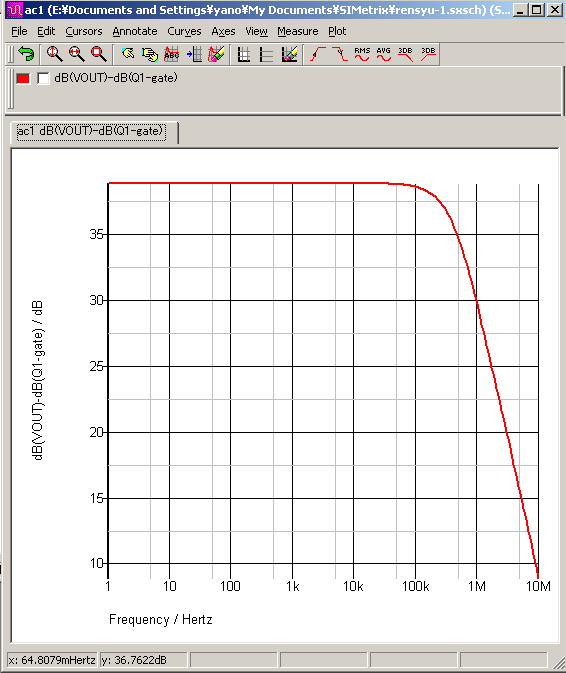
Task: Click the RMS measurement icon
Action: [x=362, y=55]
